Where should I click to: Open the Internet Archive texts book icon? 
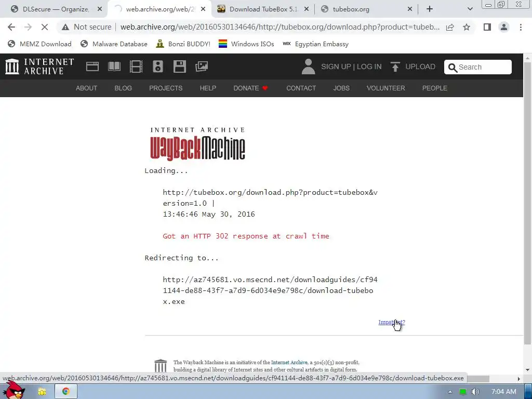114,66
